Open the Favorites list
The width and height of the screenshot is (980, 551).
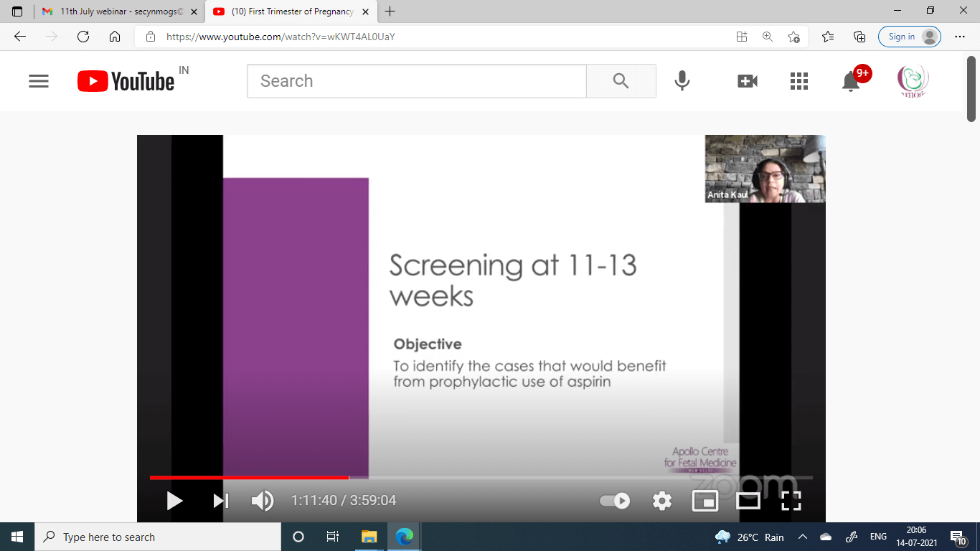828,37
